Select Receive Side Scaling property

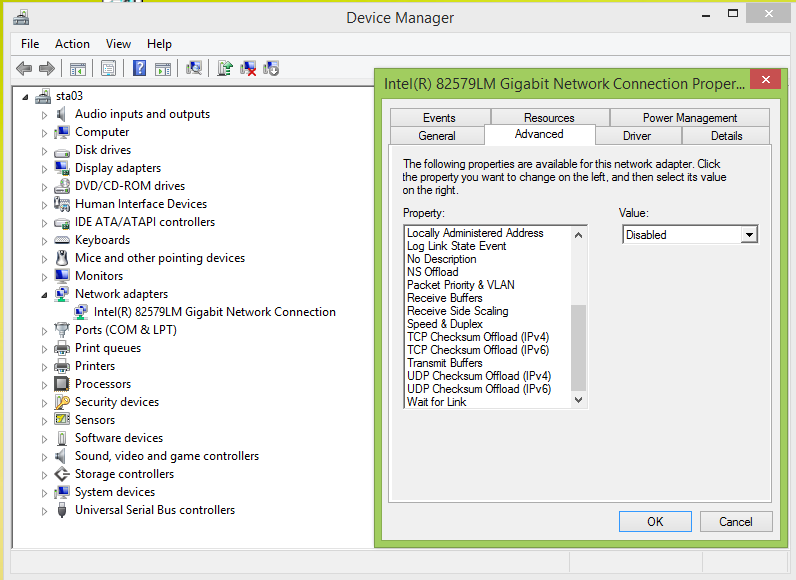tap(457, 311)
